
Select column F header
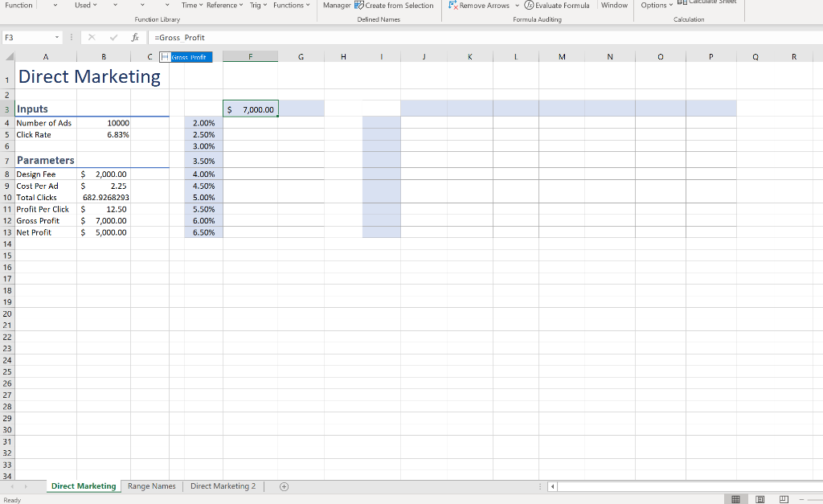click(x=251, y=57)
